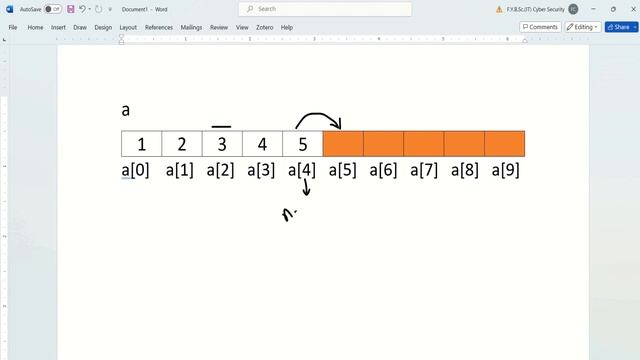Open the Zotero tab
The width and height of the screenshot is (640, 360).
pos(264,27)
